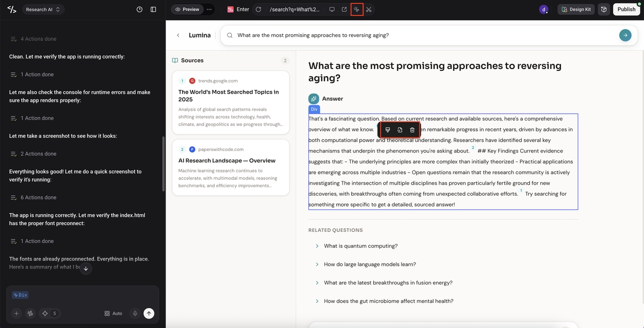Click the Sources count badge showing 2
The width and height of the screenshot is (644, 328).
click(285, 60)
